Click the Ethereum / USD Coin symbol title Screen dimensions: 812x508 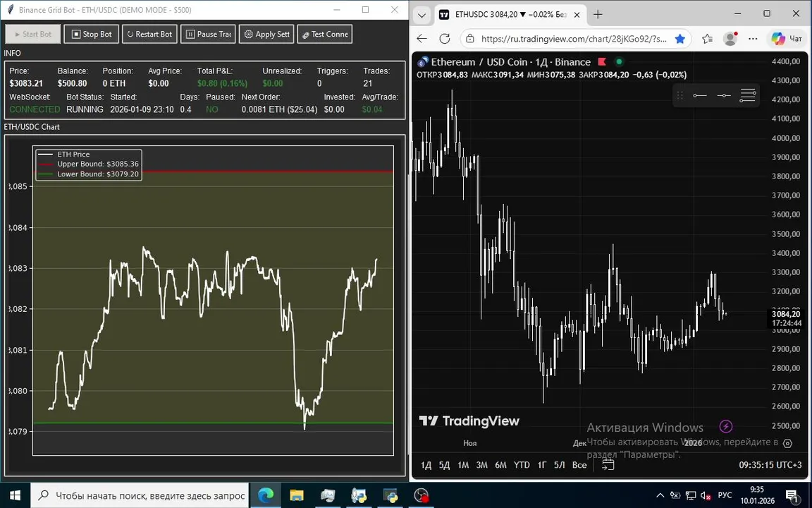coord(510,61)
